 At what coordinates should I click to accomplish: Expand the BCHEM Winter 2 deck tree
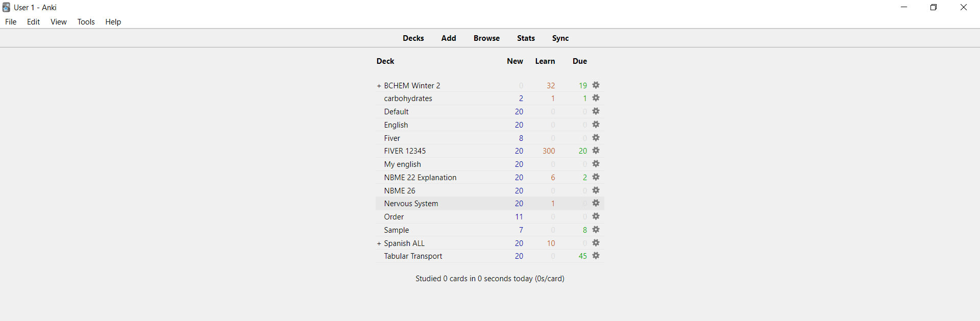[x=378, y=85]
